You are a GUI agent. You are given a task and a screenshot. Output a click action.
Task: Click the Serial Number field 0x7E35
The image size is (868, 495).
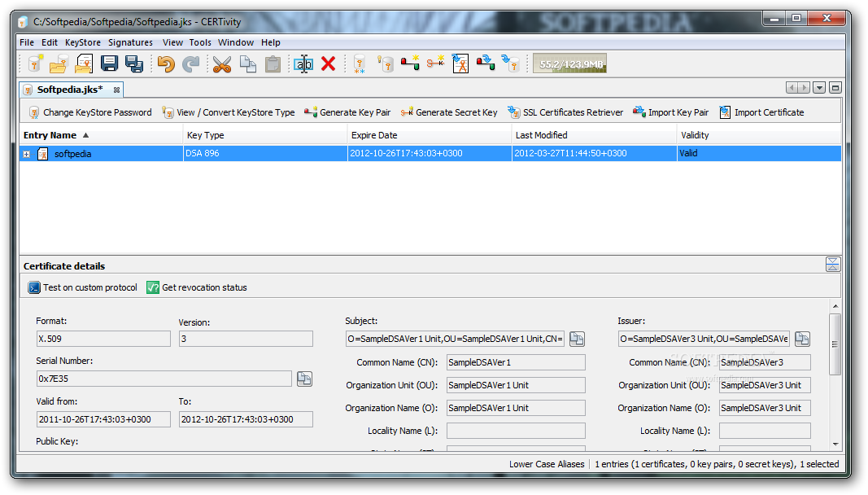pyautogui.click(x=164, y=379)
